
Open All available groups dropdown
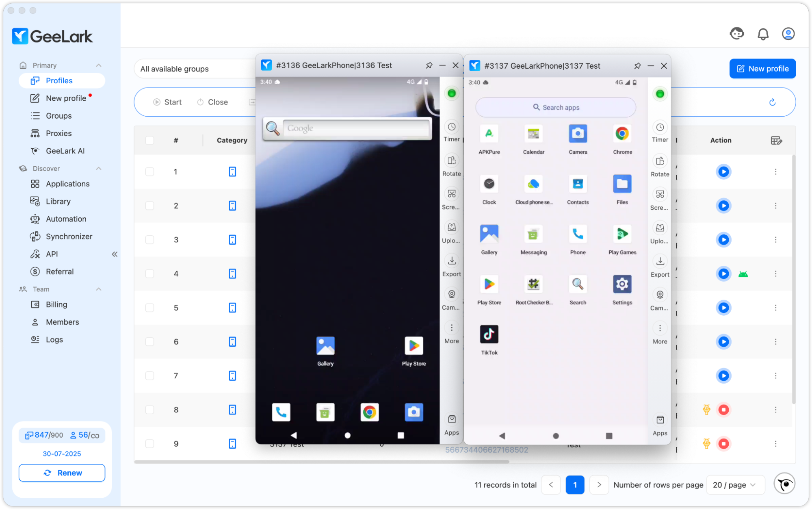(x=195, y=69)
